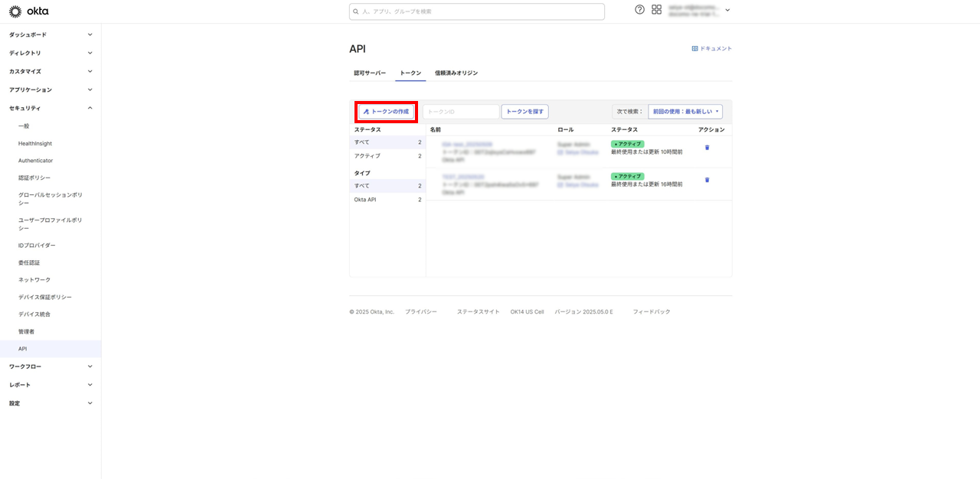Image resolution: width=980 pixels, height=479 pixels.
Task: Focus the トークンID input field
Action: (x=460, y=112)
